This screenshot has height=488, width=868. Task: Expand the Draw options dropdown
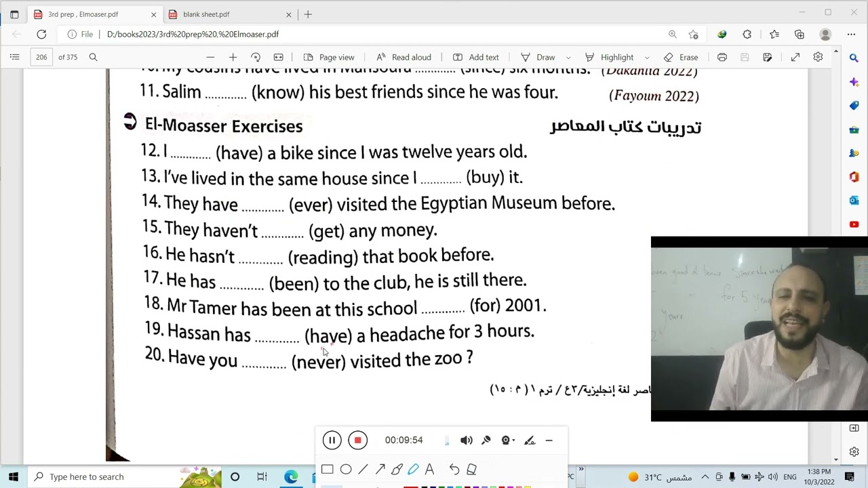(x=568, y=58)
